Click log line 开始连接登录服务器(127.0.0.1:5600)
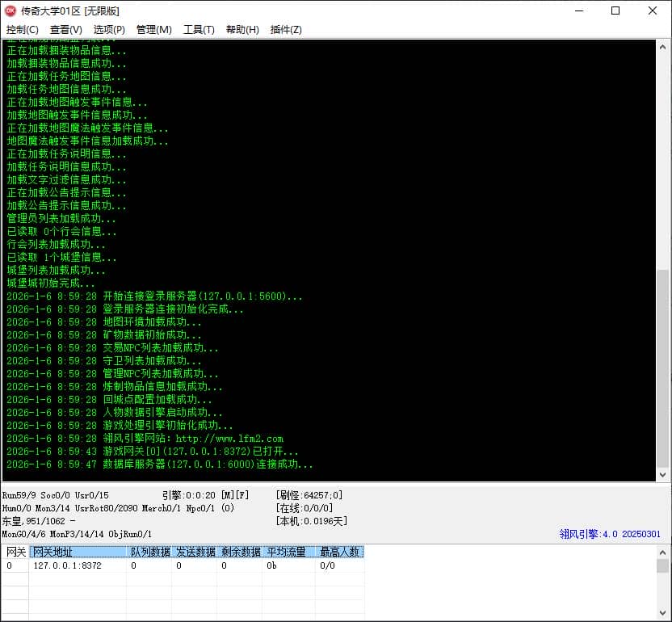 154,296
